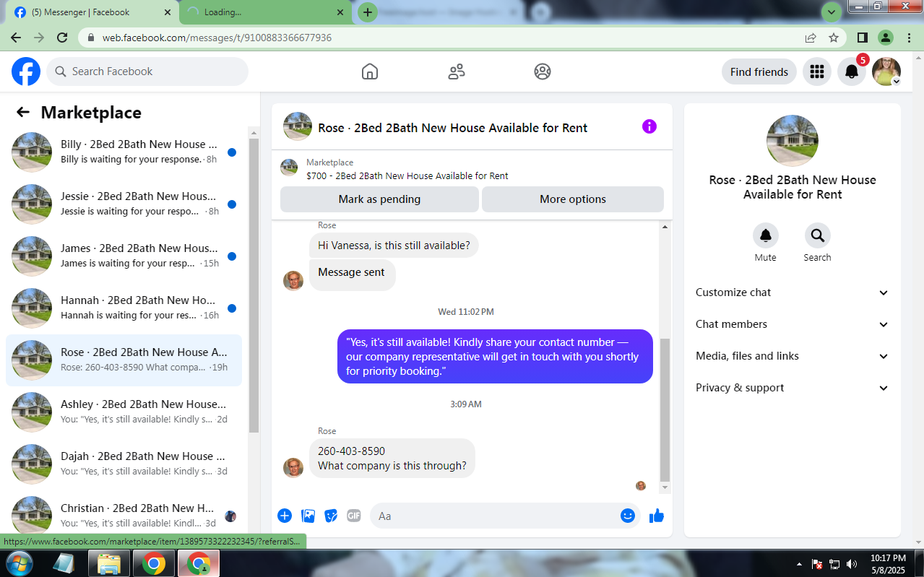Click the Find friends button
This screenshot has width=924, height=577.
(x=759, y=71)
